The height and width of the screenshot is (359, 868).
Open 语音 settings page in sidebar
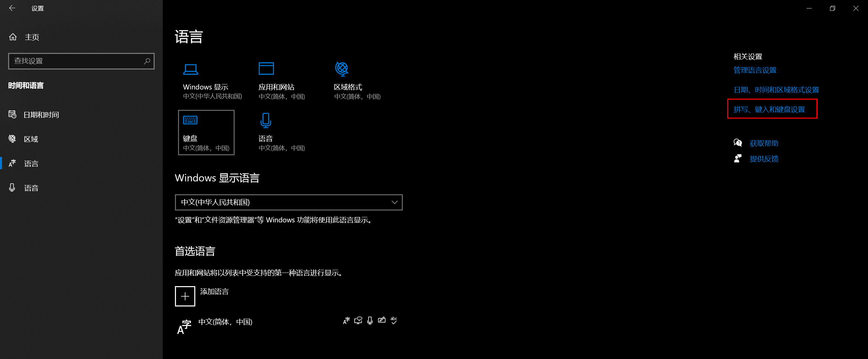(x=31, y=188)
